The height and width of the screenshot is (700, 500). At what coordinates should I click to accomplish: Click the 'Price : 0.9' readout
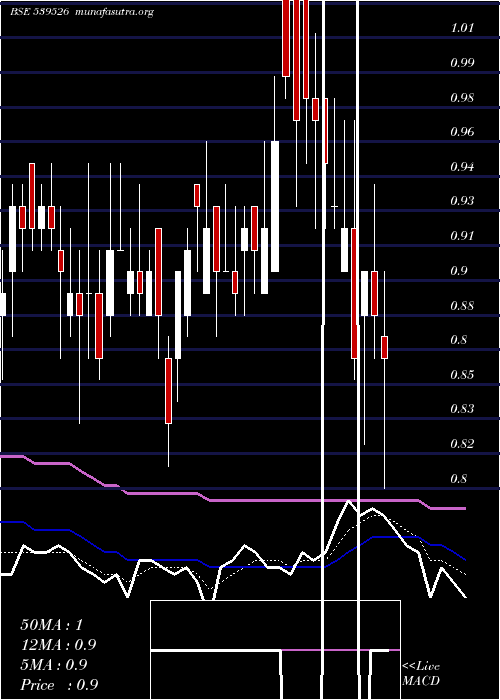pyautogui.click(x=59, y=685)
